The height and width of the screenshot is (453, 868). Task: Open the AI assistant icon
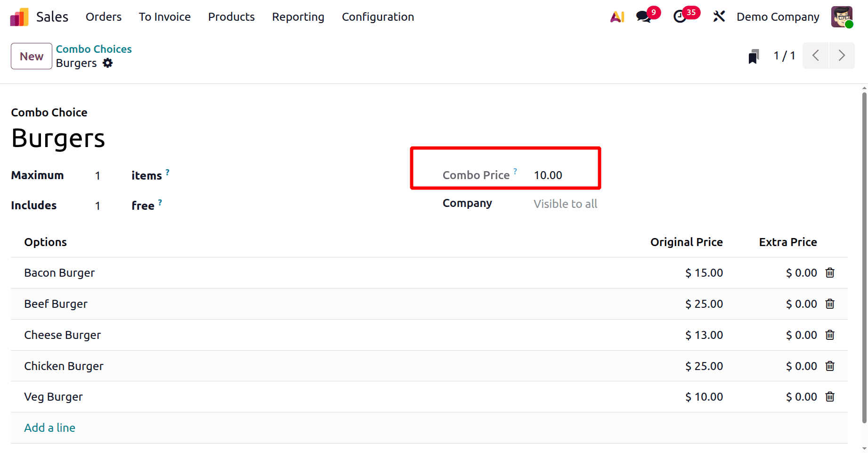(617, 16)
